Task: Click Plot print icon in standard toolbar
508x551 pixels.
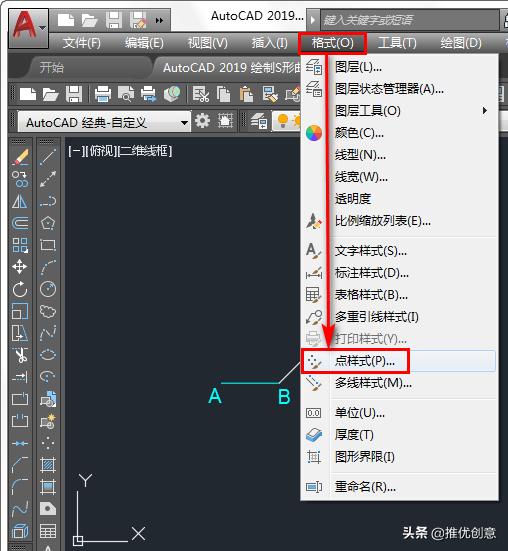Action: 103,94
